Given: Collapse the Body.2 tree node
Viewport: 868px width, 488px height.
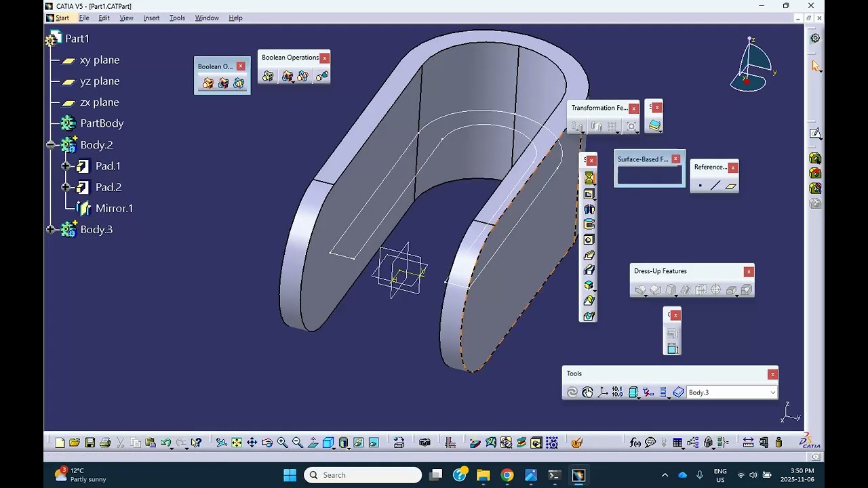Looking at the screenshot, I should coord(51,145).
